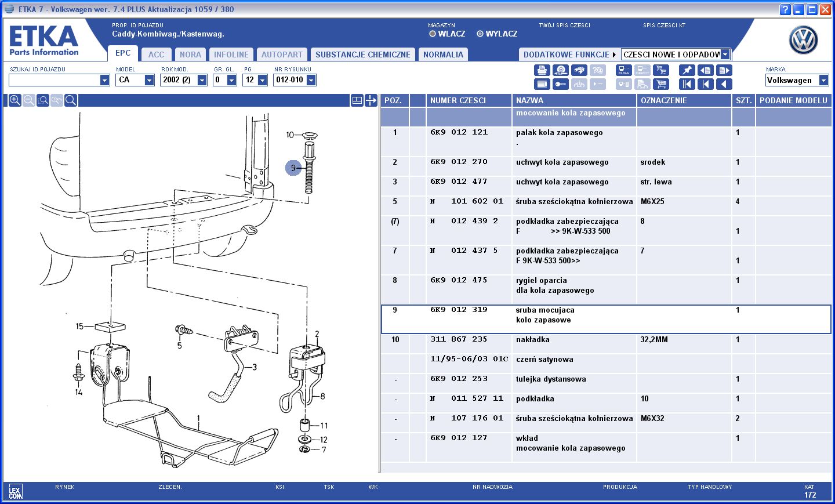Open the CZESCI NOWE I ODPADOW dropdown
Viewport: 835px width, 504px height.
[x=725, y=55]
